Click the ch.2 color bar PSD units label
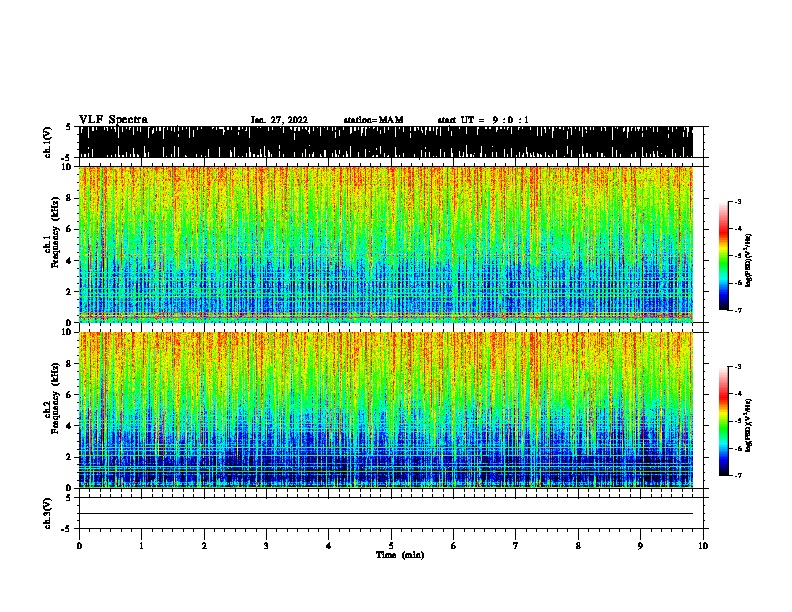This screenshot has height=612, width=792. pyautogui.click(x=749, y=425)
